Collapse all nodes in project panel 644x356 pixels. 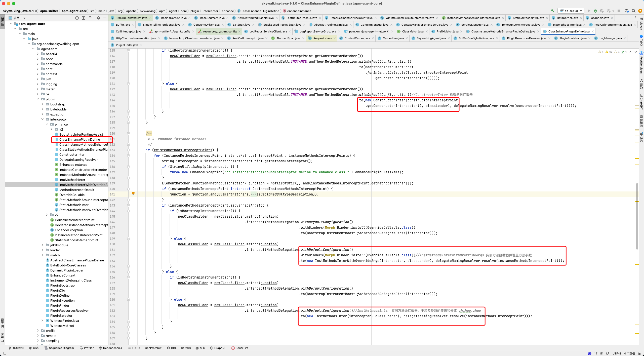coord(90,18)
